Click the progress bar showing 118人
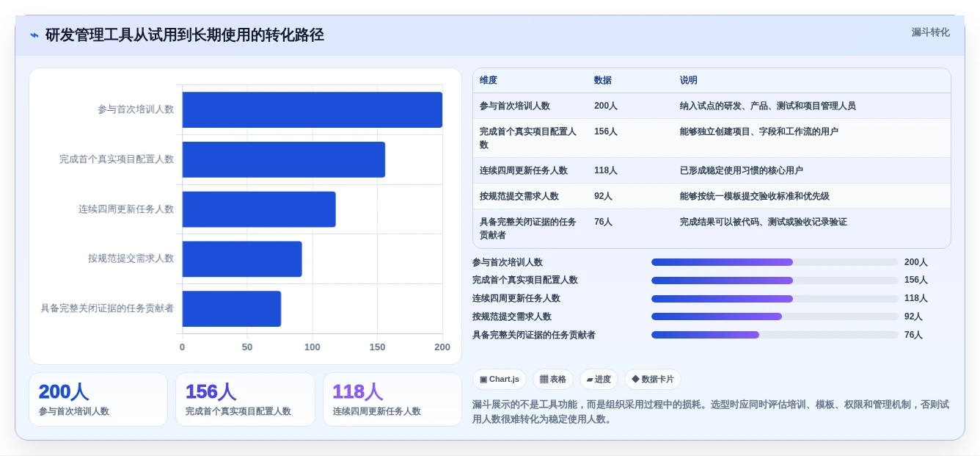This screenshot has height=456, width=980. point(775,299)
